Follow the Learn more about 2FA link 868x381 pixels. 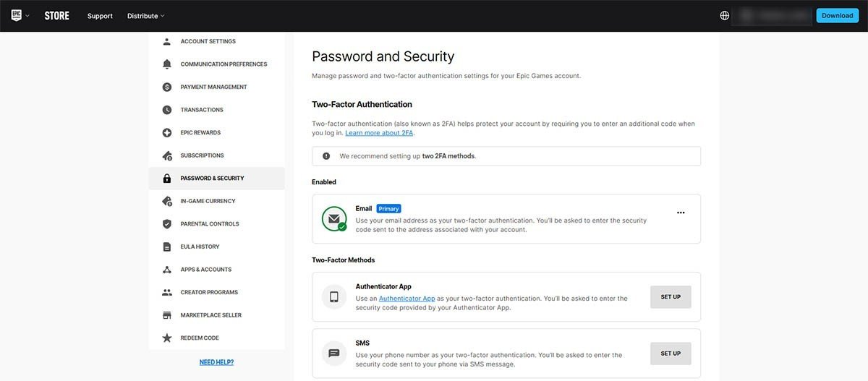(x=380, y=133)
